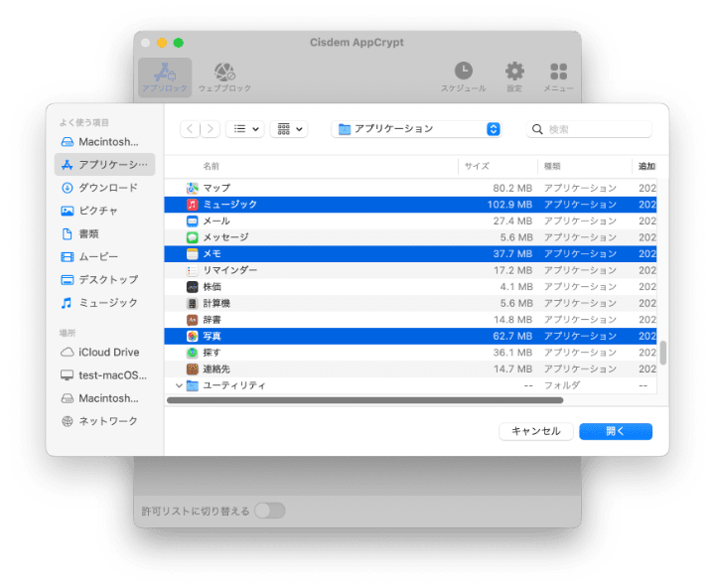Image resolution: width=715 pixels, height=588 pixels.
Task: Select the ミュージック app in the list
Action: point(229,205)
